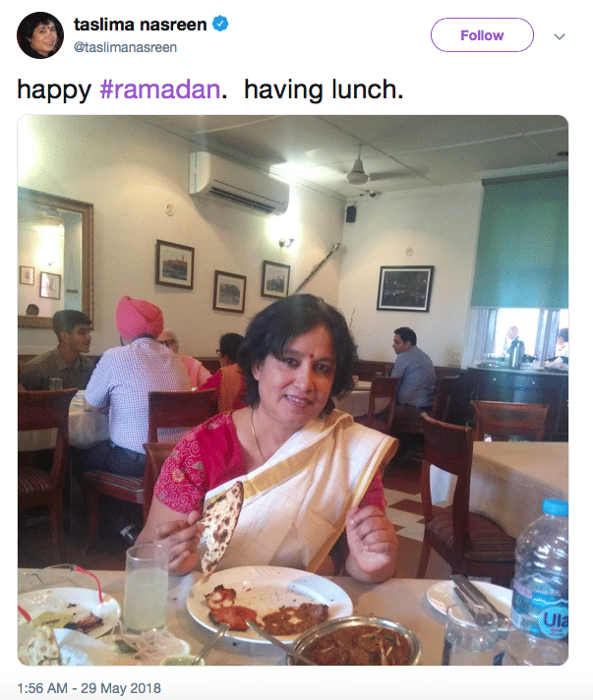This screenshot has width=593, height=700.
Task: Click the blue verified badge
Action: coord(219,24)
